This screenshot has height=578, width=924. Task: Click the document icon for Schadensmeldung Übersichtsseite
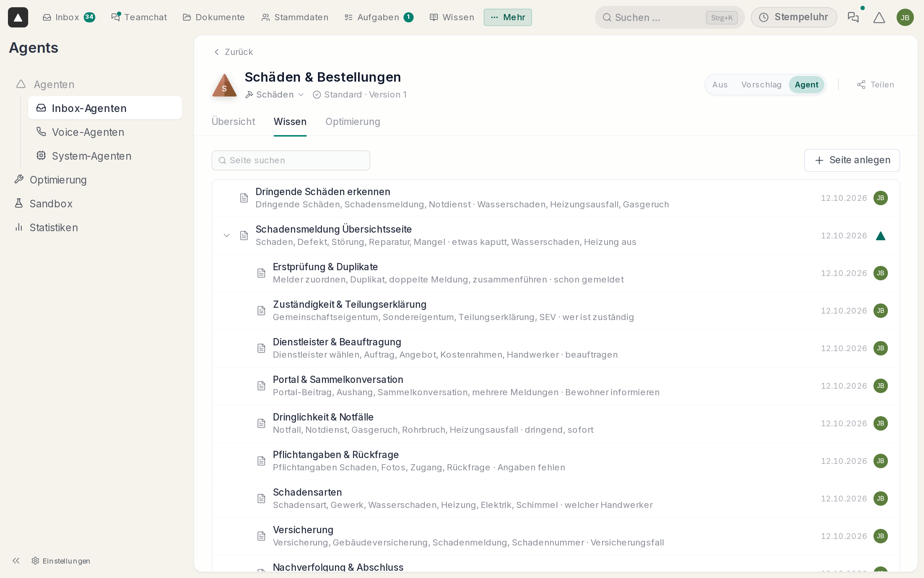click(x=244, y=236)
